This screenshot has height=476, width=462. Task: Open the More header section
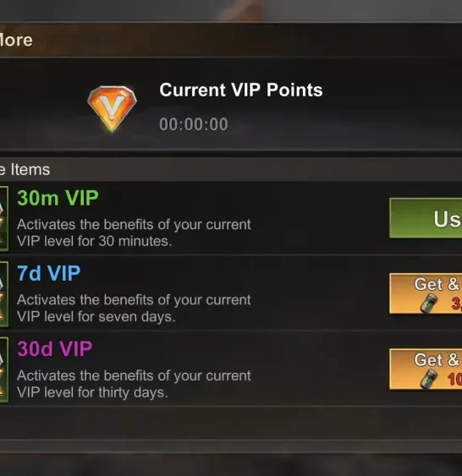[x=16, y=40]
